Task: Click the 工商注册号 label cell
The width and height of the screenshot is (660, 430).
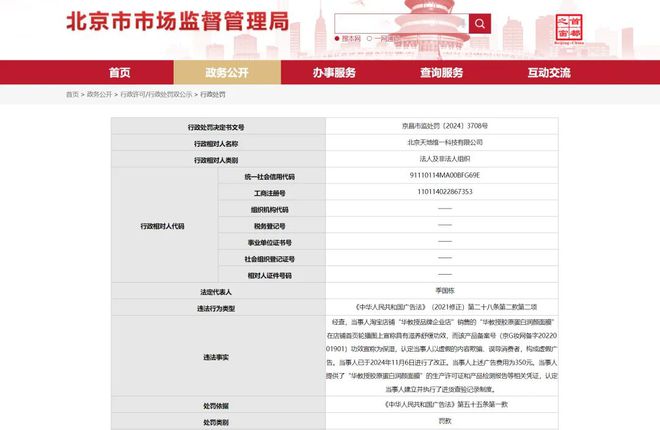Action: (271, 193)
